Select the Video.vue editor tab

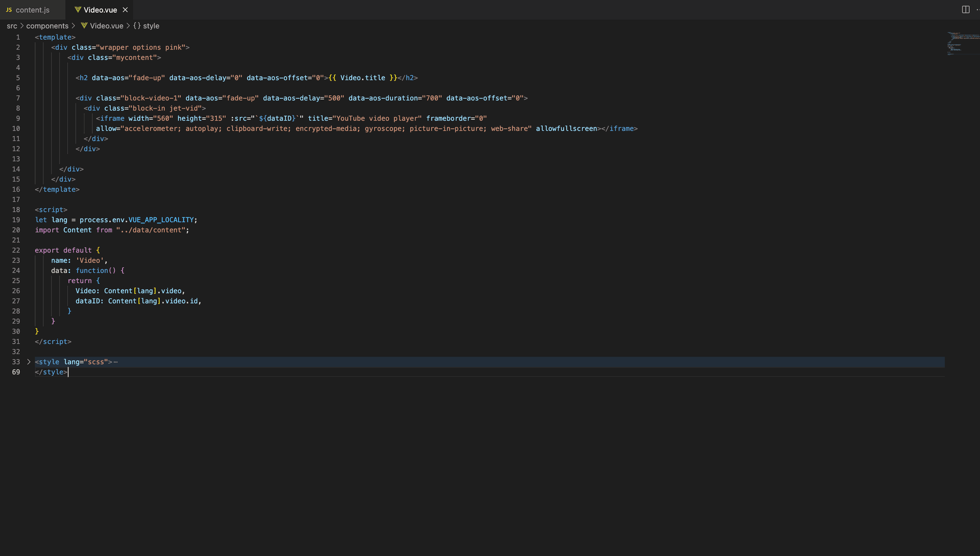100,10
